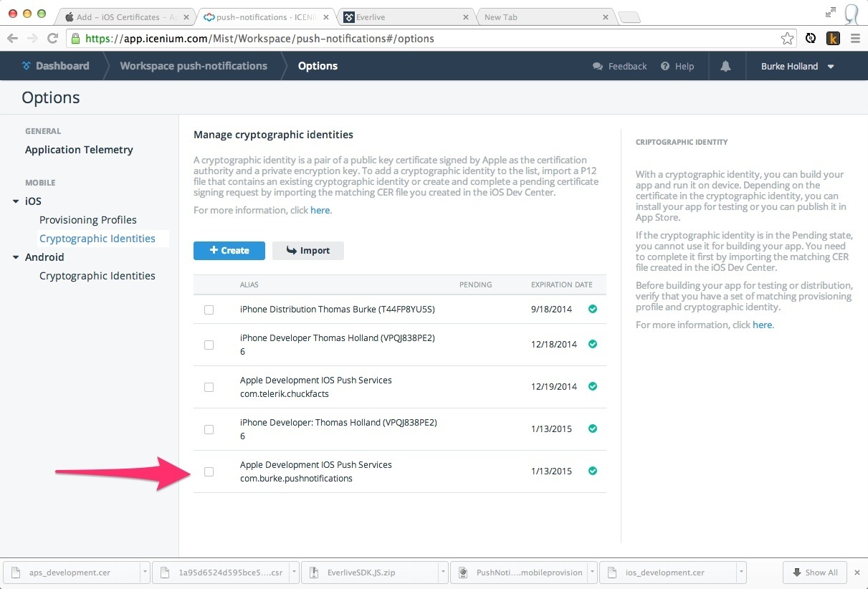Bookmark page with star icon
Viewport: 868px width, 589px height.
[787, 39]
